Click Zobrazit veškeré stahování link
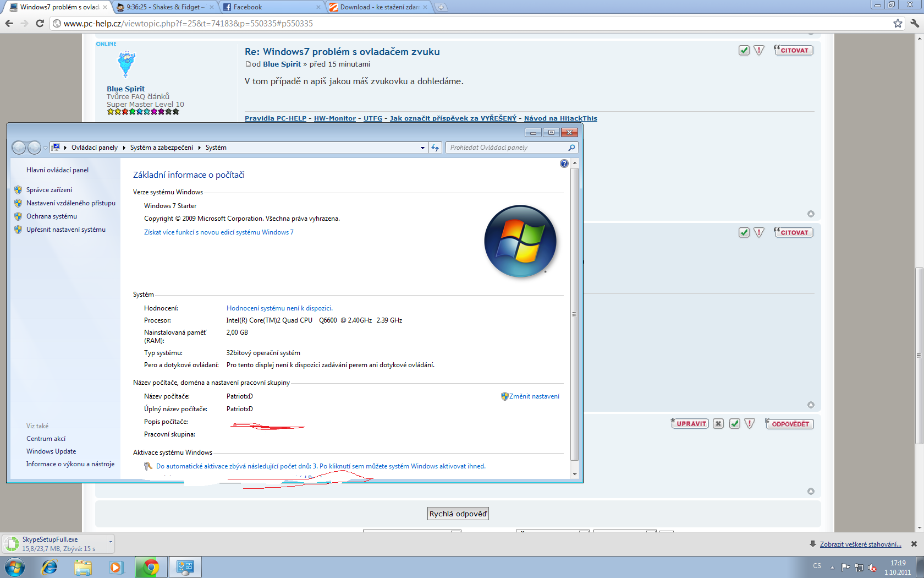This screenshot has width=924, height=578. coord(860,544)
